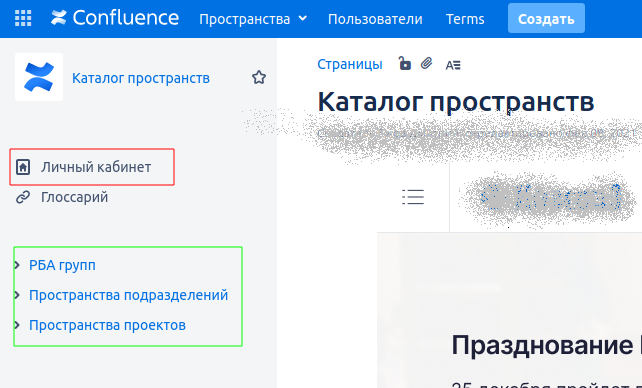Open the Terms menu item
The image size is (642, 388).
coord(465,19)
